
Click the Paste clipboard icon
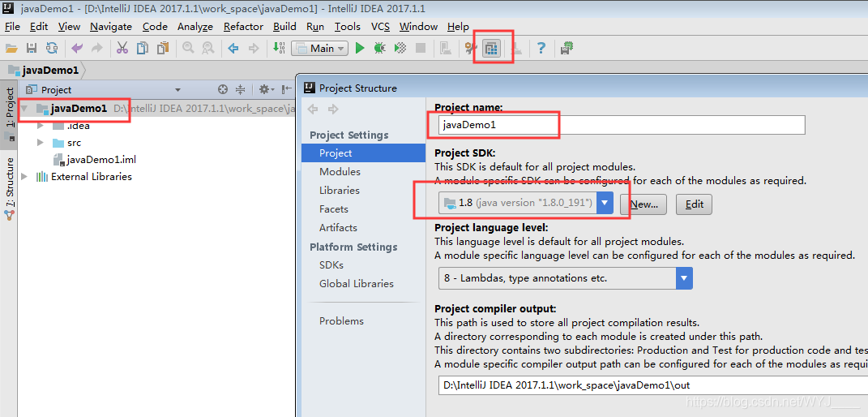pos(162,49)
